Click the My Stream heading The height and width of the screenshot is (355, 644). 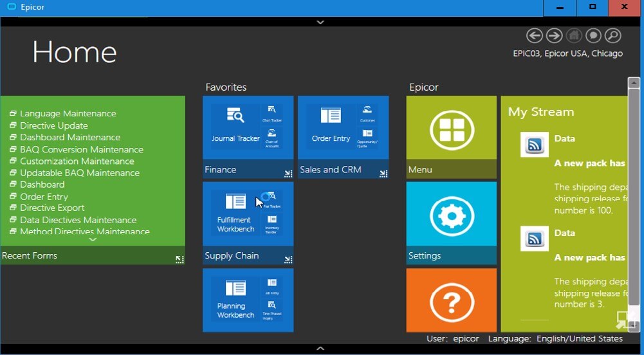pyautogui.click(x=541, y=112)
